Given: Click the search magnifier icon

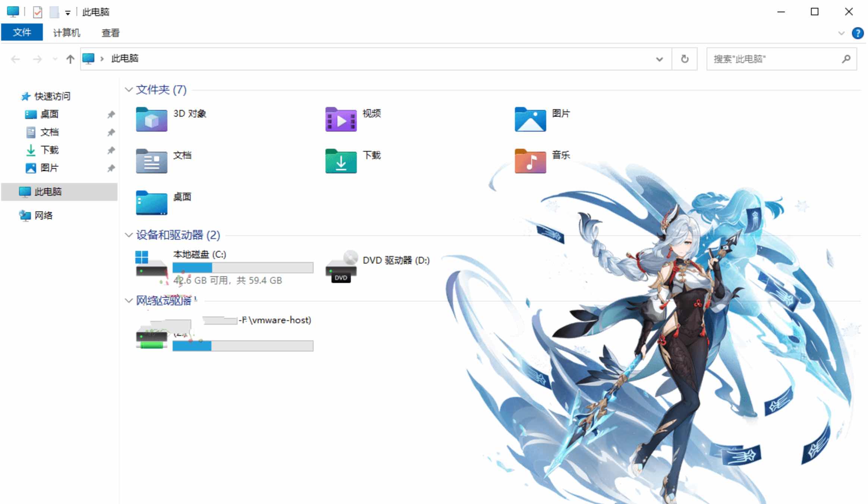Looking at the screenshot, I should pos(846,59).
